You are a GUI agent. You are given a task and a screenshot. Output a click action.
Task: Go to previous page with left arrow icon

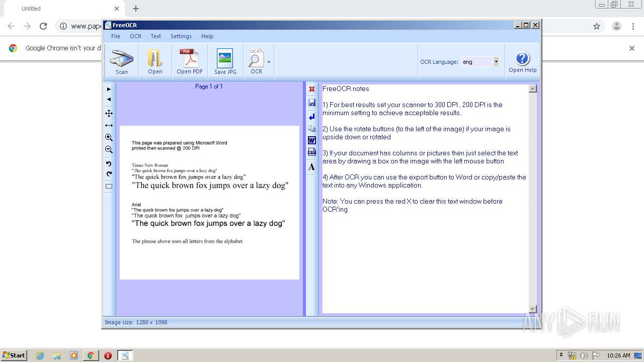109,99
